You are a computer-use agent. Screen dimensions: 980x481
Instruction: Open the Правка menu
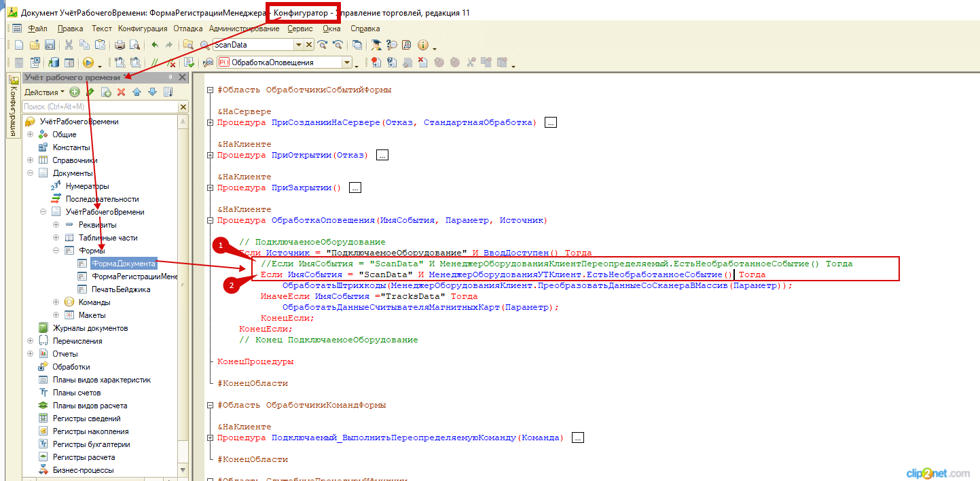pyautogui.click(x=71, y=29)
